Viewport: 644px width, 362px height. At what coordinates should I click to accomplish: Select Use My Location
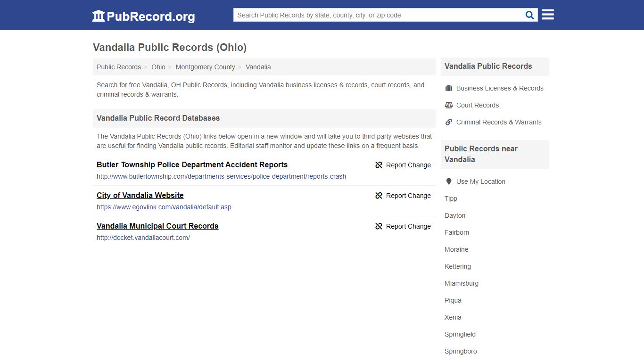coord(481,181)
